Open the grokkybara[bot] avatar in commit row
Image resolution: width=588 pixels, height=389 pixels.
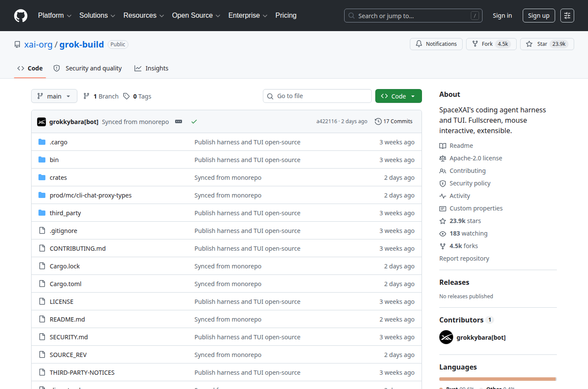42,122
